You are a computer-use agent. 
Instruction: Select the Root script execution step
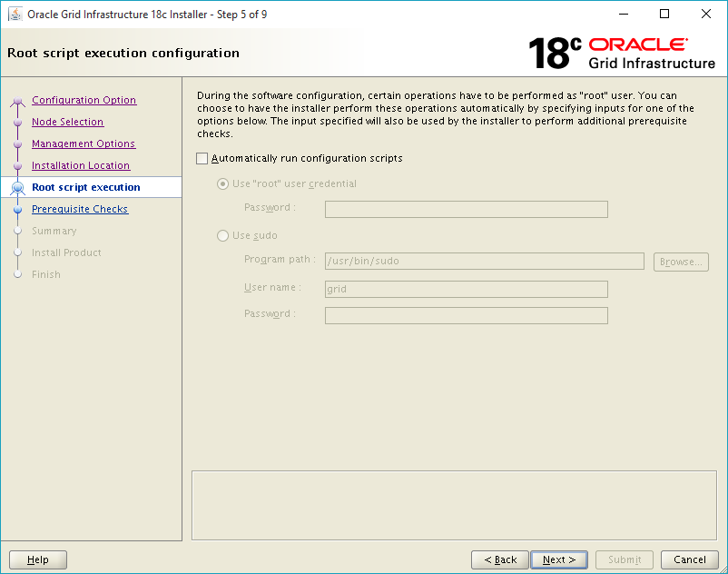click(86, 187)
